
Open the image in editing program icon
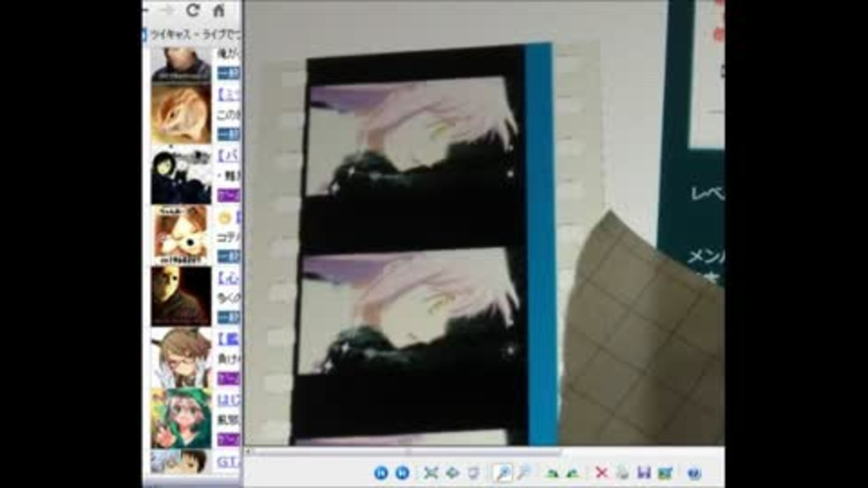pos(665,473)
